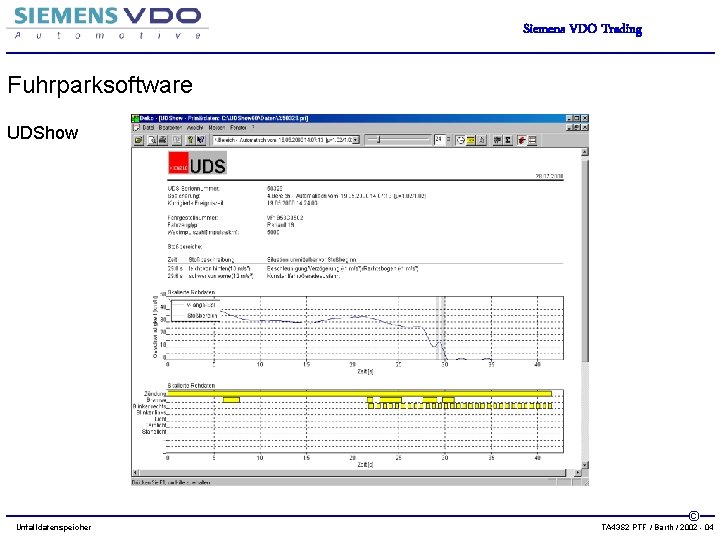
Task: Click the 'Zündung' row label
Action: point(155,394)
